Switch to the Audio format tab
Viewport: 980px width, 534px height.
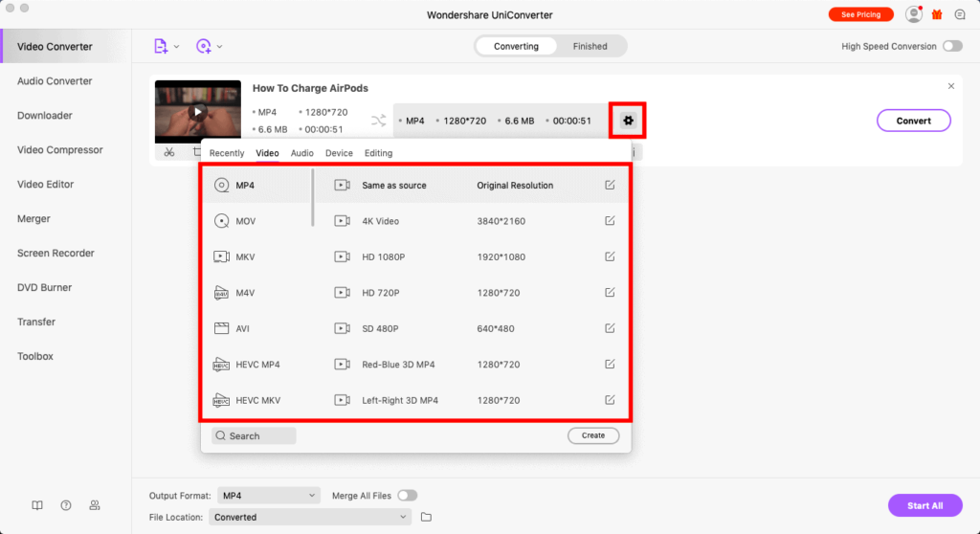point(301,153)
